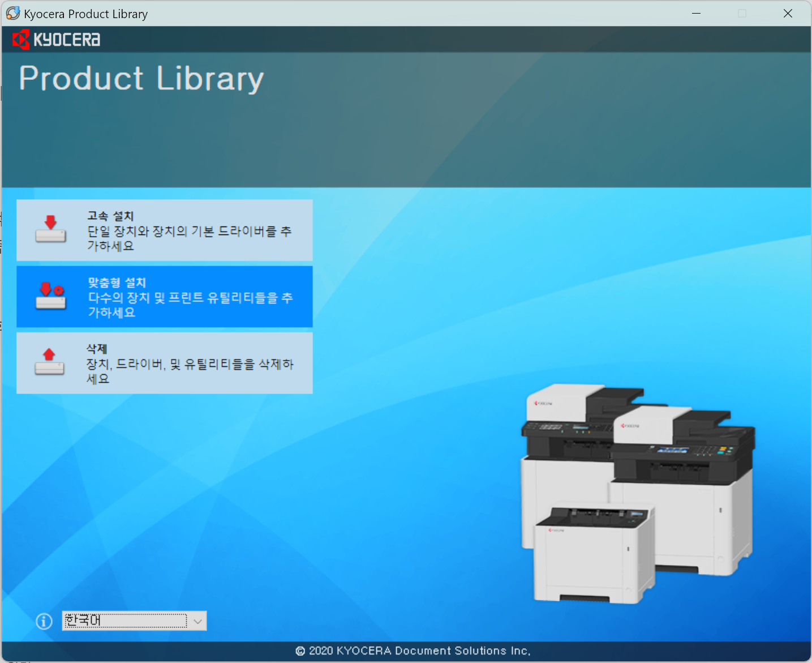
Task: Click the 장치, 드라이버, 및 유틸리티 삭제 description
Action: click(x=190, y=371)
